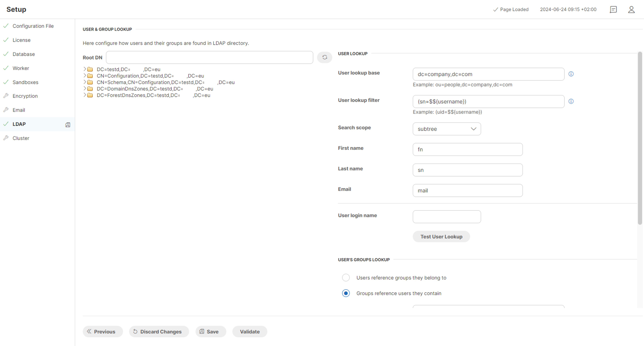Select 'Users reference groups they belong to' radio button
This screenshot has height=346, width=644.
[345, 278]
